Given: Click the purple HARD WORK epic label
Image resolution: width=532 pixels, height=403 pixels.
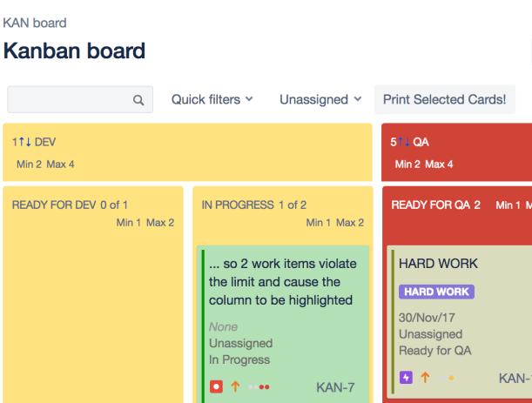Looking at the screenshot, I should [436, 292].
